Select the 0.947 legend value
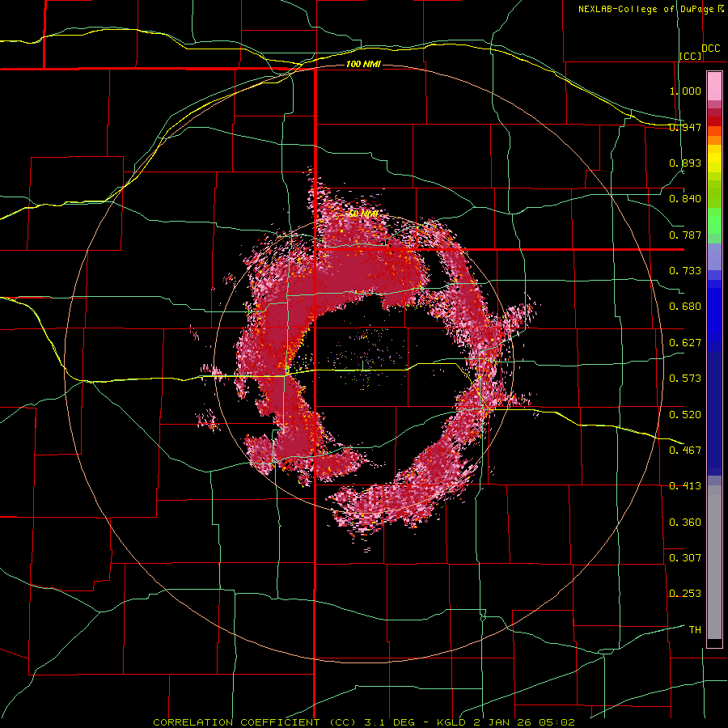 pos(685,127)
